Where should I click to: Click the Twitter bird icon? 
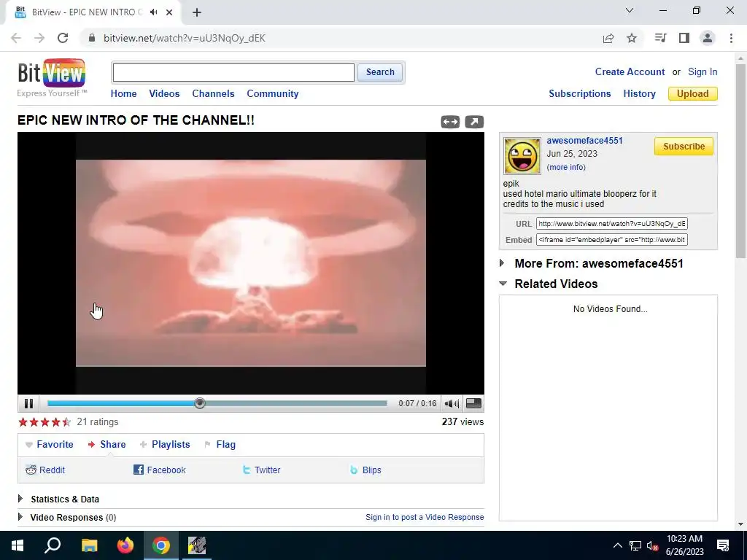(x=247, y=470)
